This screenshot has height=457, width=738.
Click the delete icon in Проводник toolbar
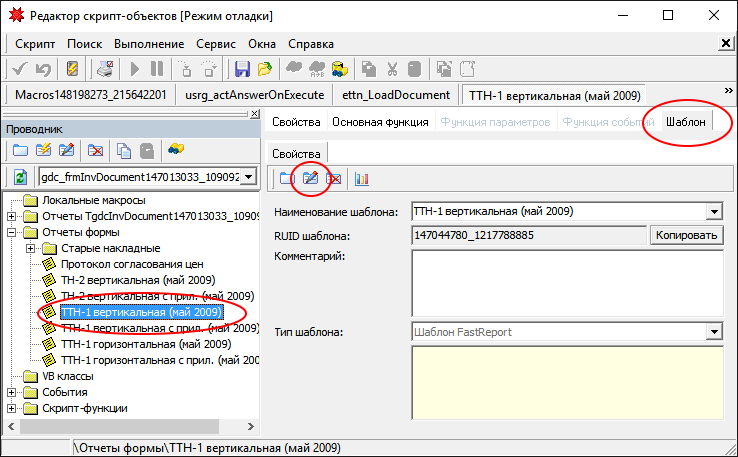tap(96, 150)
